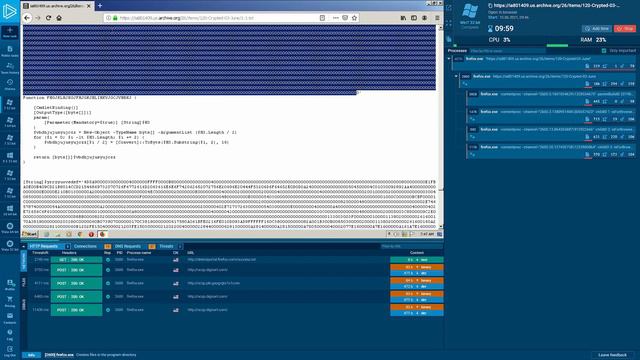Bookmark this page with the star
Viewport: 640px width, 360px height.
(x=354, y=18)
